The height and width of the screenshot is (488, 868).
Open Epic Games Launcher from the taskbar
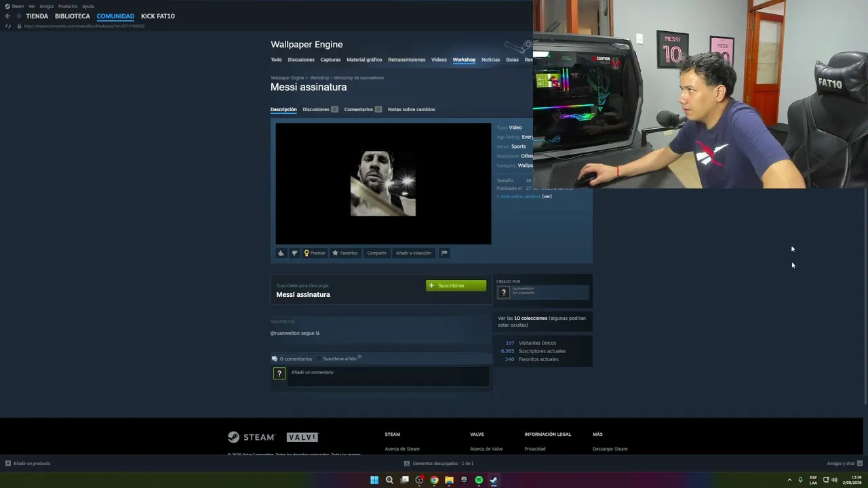[x=464, y=480]
